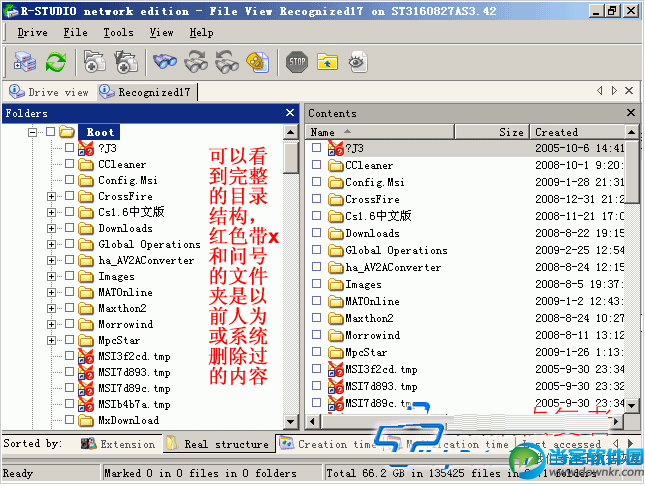Check the Morrowind checkbox in Folders tree
Image resolution: width=645 pixels, height=486 pixels.
pos(70,324)
